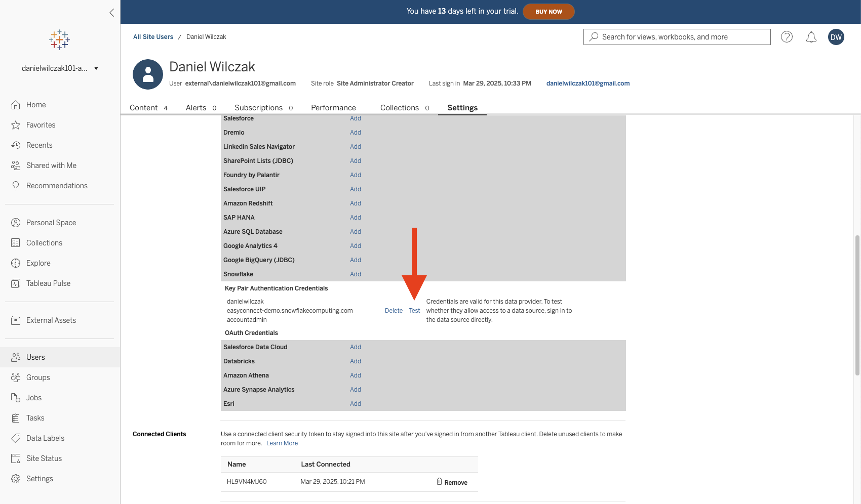Screen dimensions: 861x504
Task: Click the danielwilczak101@gmail.com email link
Action: click(x=588, y=83)
